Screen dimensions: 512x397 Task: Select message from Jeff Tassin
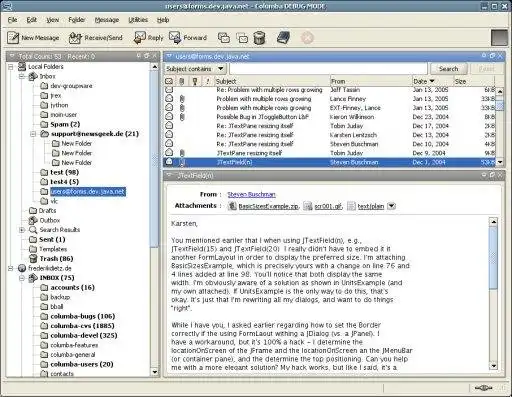point(329,90)
